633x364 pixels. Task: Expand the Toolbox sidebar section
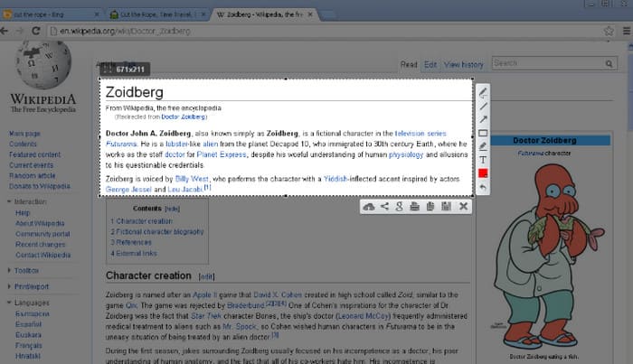click(27, 270)
